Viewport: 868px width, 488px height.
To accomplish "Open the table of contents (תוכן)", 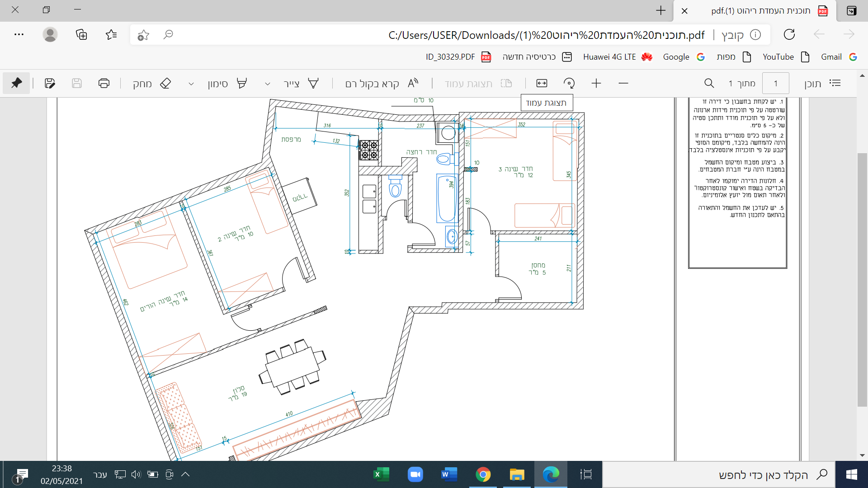I will (822, 83).
